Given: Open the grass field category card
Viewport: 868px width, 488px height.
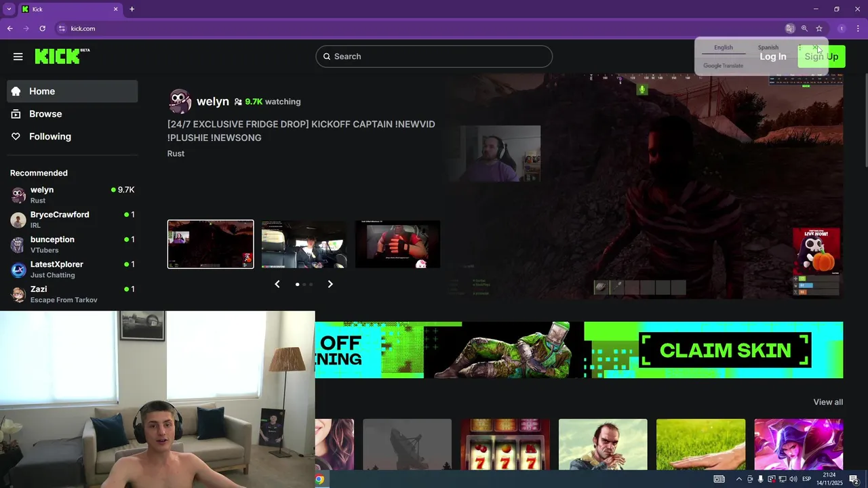Looking at the screenshot, I should tap(701, 445).
